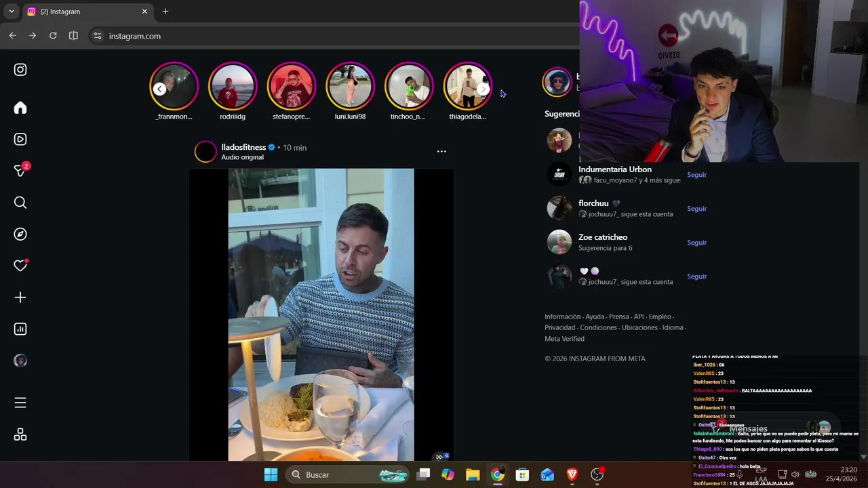The height and width of the screenshot is (488, 868).
Task: Reload the Instagram page
Action: (53, 36)
